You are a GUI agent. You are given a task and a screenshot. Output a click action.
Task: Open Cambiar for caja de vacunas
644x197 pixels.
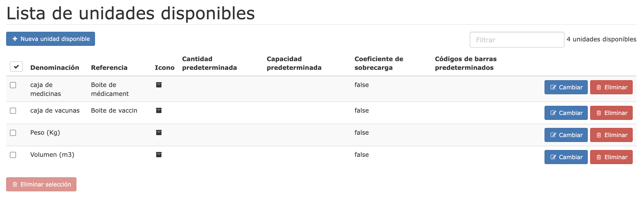pos(566,113)
